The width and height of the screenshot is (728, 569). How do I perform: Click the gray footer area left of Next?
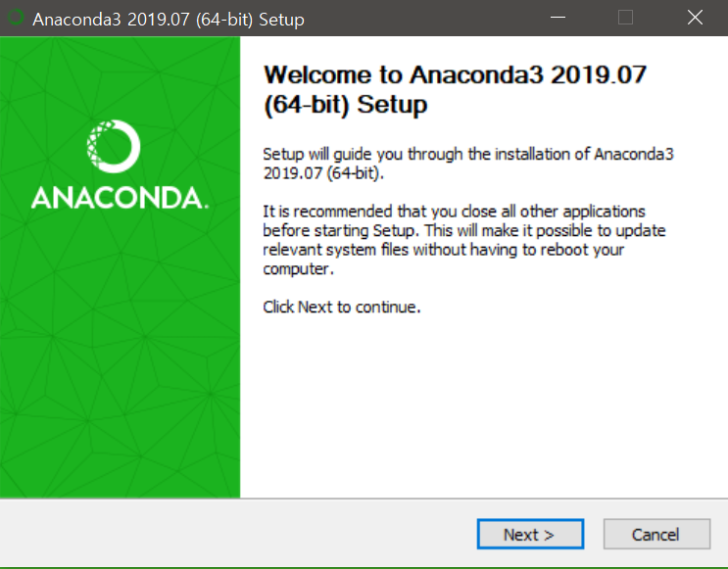click(x=235, y=535)
